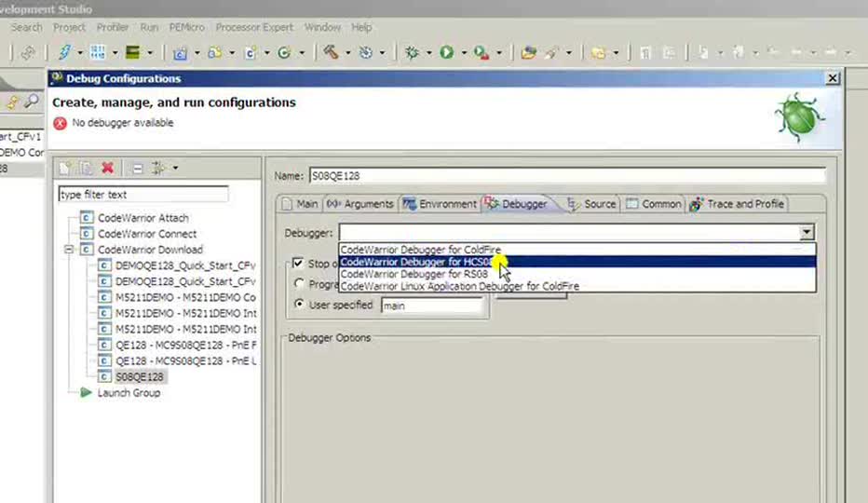Click the Debug bug icon in toolbar

coord(413,53)
